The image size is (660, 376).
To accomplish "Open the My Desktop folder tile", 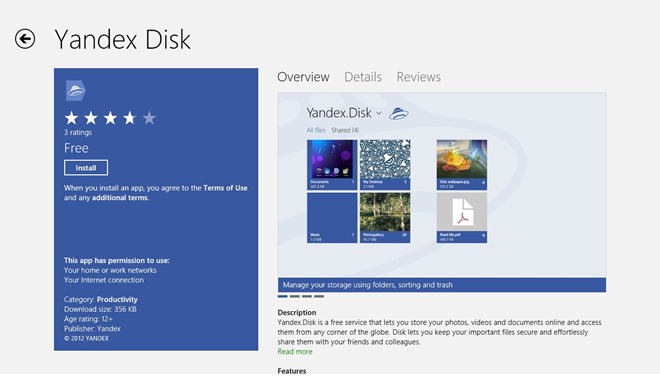I will tap(385, 165).
